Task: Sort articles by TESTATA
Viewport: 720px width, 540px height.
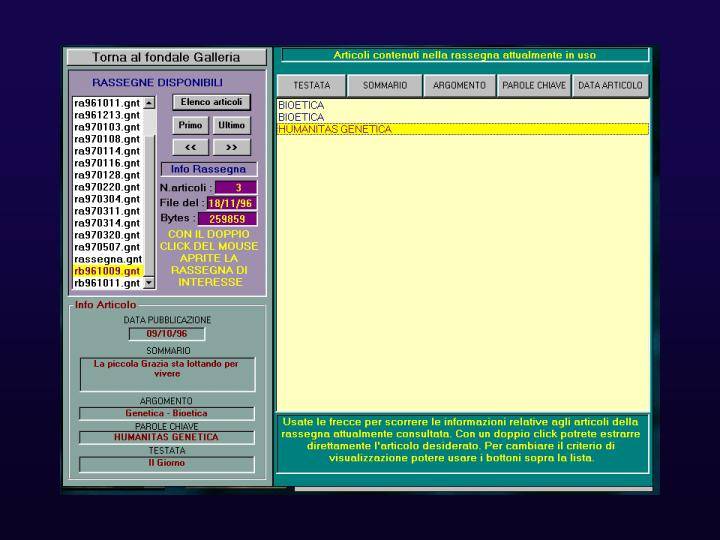Action: click(x=311, y=86)
